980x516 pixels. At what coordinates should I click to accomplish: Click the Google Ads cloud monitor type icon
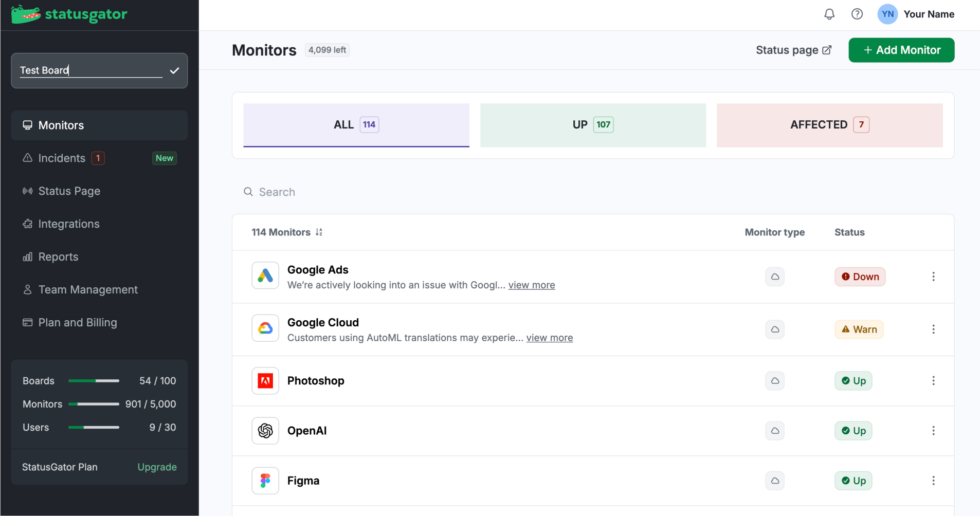coord(775,277)
